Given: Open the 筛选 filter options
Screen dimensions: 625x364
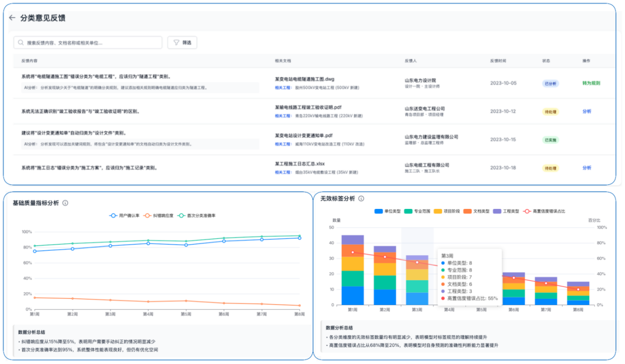Looking at the screenshot, I should tap(182, 43).
